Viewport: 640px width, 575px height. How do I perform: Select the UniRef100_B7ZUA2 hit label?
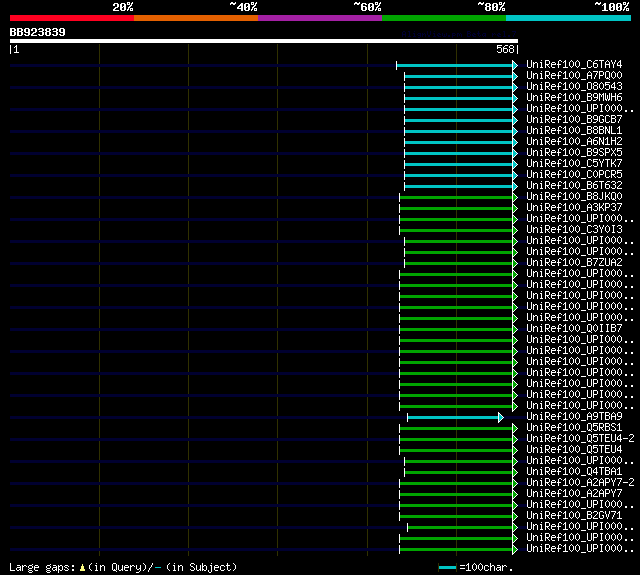574,263
